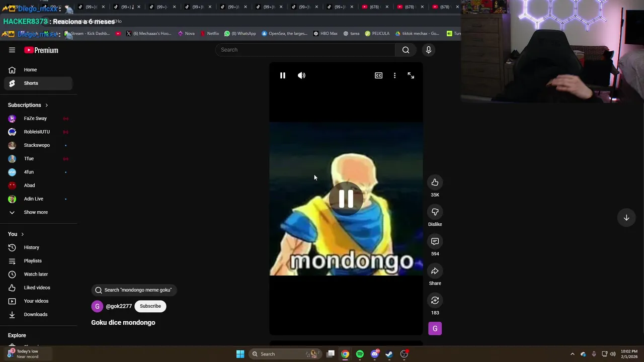Select Shorts in the sidebar

tap(38, 83)
